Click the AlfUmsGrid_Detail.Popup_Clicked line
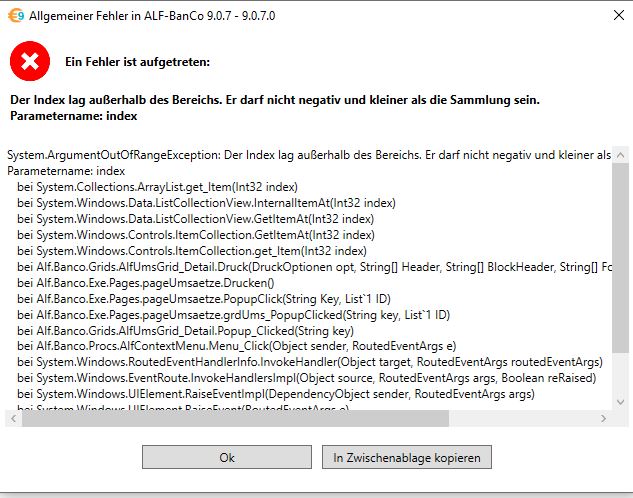Viewport: 633px width, 498px height. (x=185, y=331)
